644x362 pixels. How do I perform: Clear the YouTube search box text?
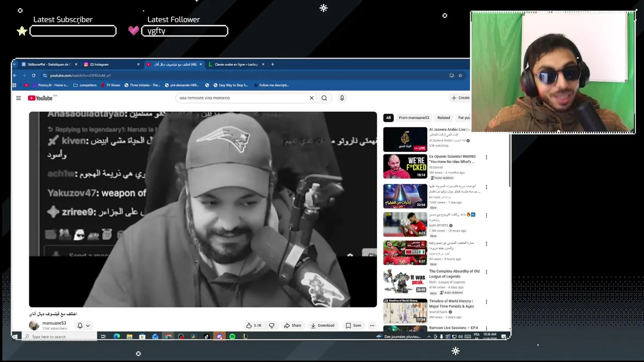311,98
